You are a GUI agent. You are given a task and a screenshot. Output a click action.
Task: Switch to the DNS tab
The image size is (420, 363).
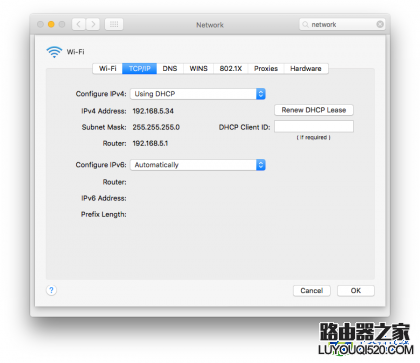click(x=170, y=69)
